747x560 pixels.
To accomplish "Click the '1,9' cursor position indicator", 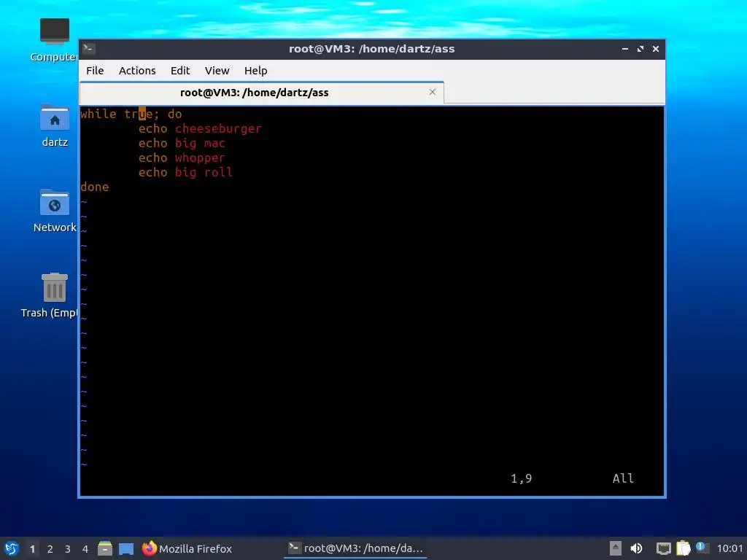I will click(x=521, y=478).
